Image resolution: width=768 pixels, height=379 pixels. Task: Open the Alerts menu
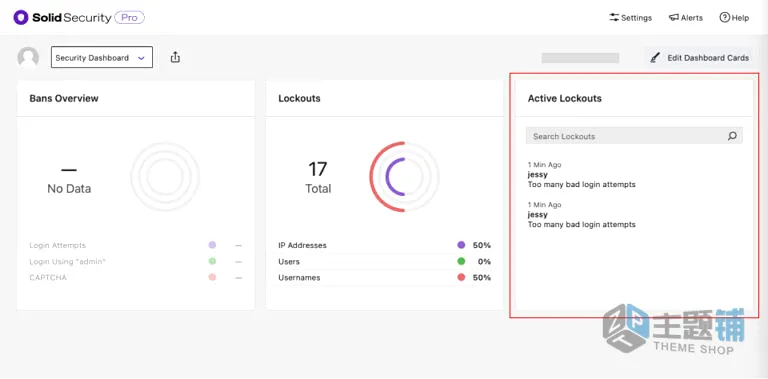686,18
